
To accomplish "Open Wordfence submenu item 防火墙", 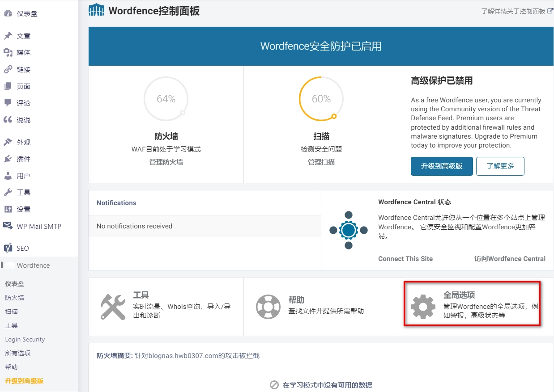I will point(14,298).
